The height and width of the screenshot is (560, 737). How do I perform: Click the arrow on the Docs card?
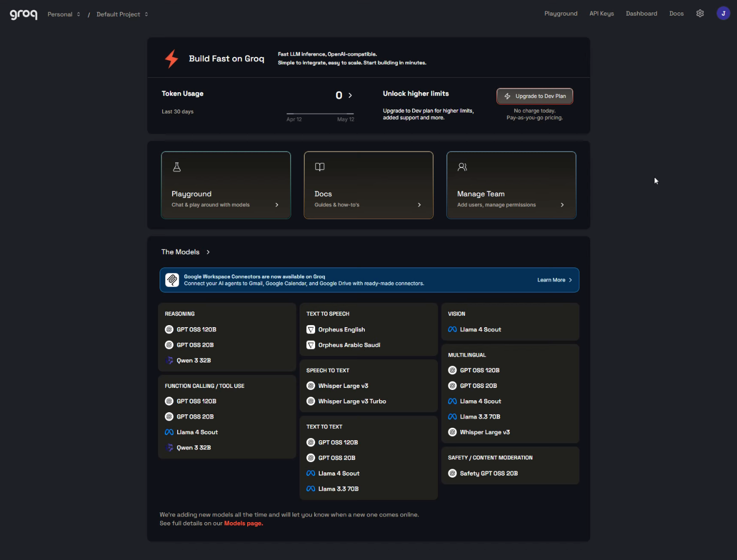[419, 205]
